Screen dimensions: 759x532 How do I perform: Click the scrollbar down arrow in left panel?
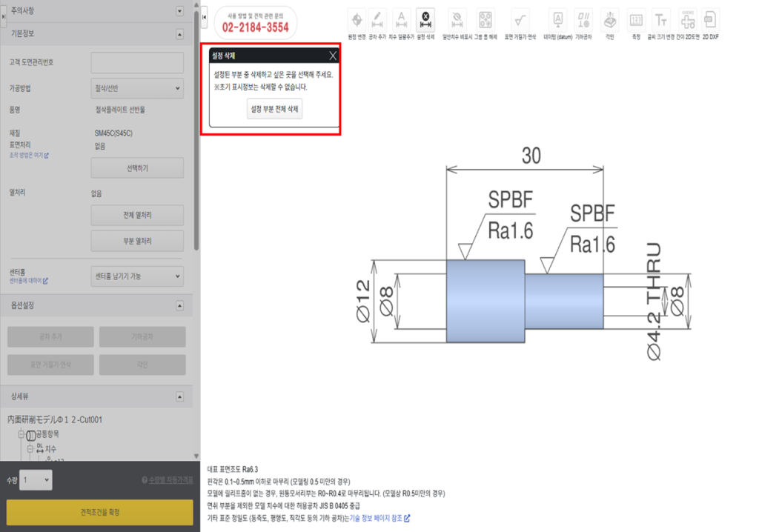[x=196, y=456]
